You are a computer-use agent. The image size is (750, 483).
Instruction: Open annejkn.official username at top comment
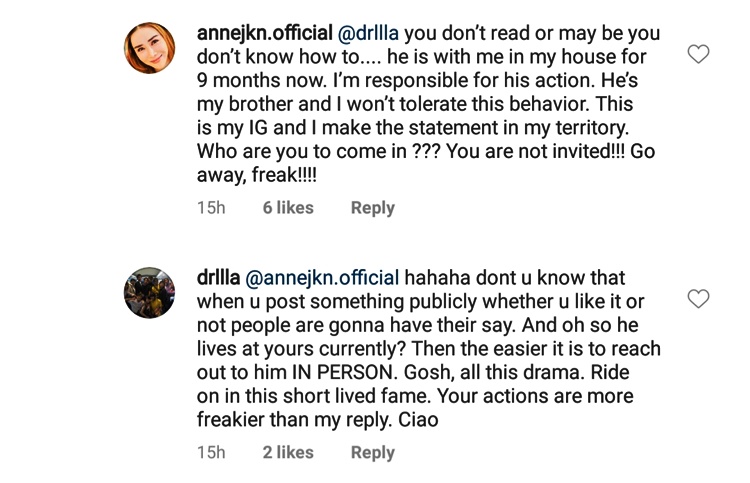[x=265, y=33]
